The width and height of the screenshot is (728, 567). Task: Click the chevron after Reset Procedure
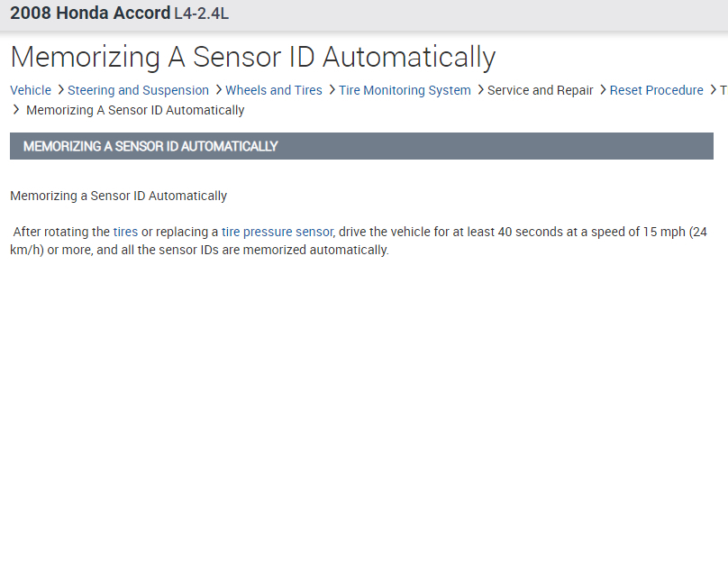pyautogui.click(x=713, y=90)
